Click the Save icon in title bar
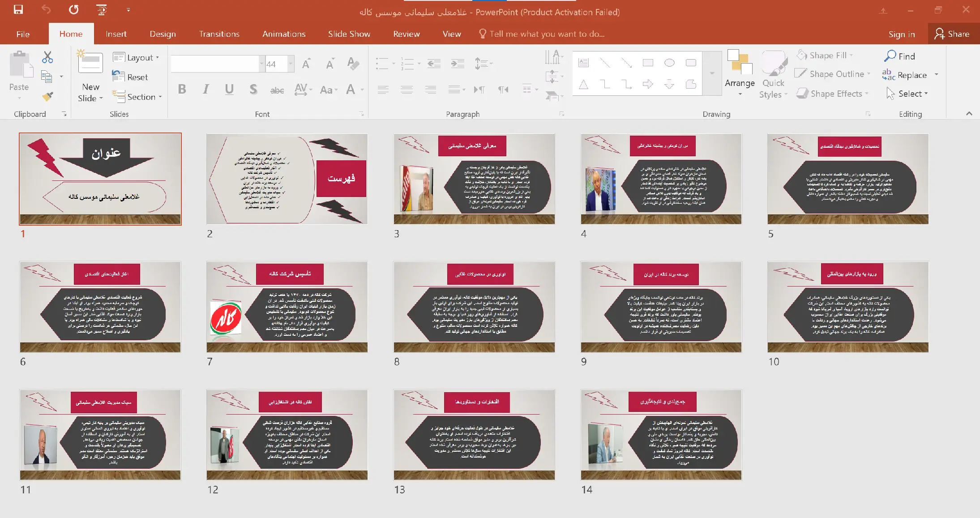Image resolution: width=980 pixels, height=518 pixels. pyautogui.click(x=18, y=9)
